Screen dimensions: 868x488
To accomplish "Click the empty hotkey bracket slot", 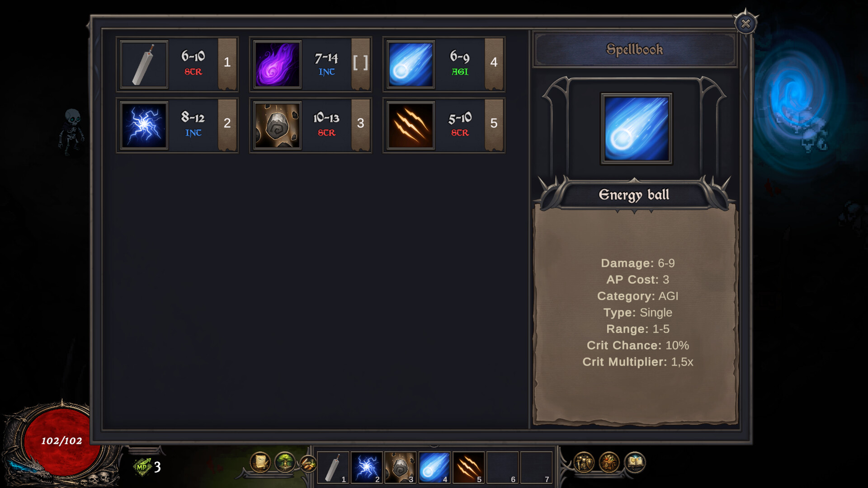I will [360, 63].
